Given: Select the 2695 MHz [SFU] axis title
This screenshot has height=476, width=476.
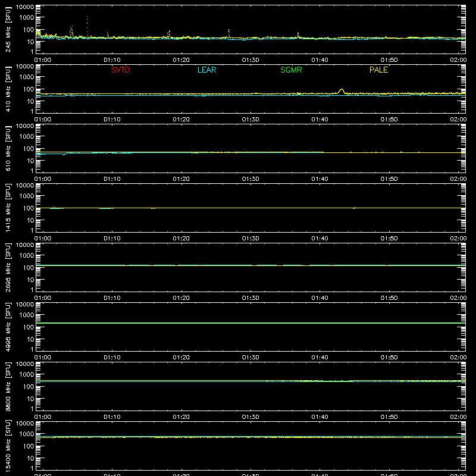Looking at the screenshot, I should click(8, 267).
